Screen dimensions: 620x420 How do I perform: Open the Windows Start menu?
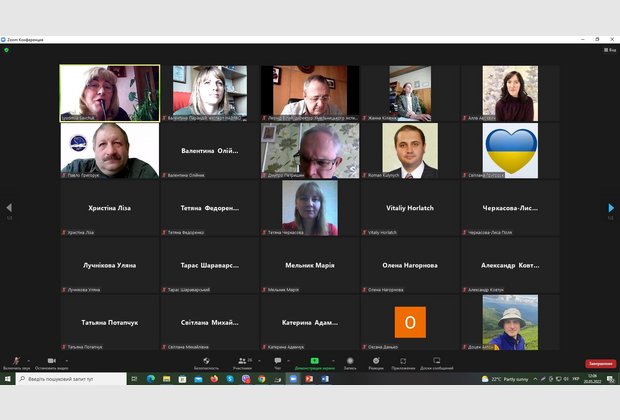tap(7, 379)
